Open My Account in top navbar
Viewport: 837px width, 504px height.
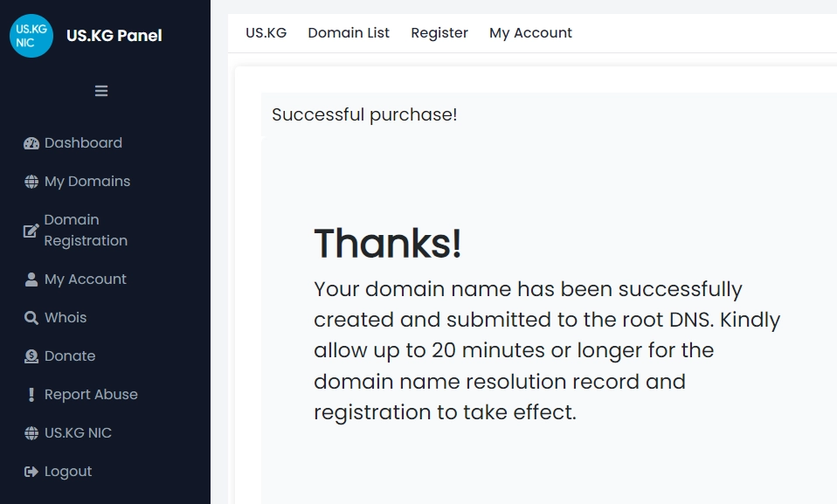tap(530, 33)
